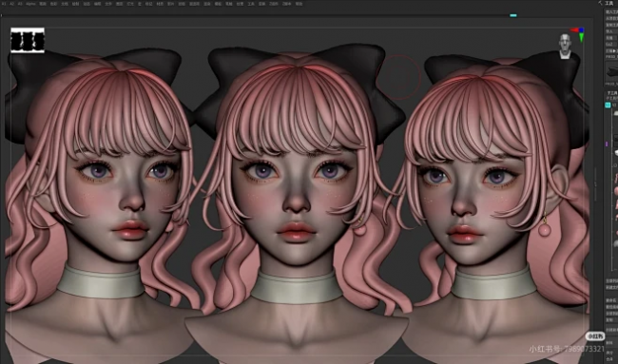618x364 pixels.
Task: Click the cyan active subtool icon
Action: [608, 105]
